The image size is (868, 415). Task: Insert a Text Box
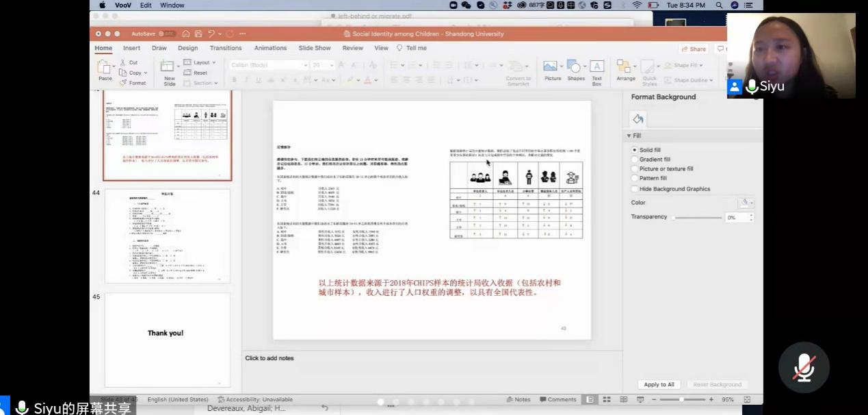coord(596,67)
